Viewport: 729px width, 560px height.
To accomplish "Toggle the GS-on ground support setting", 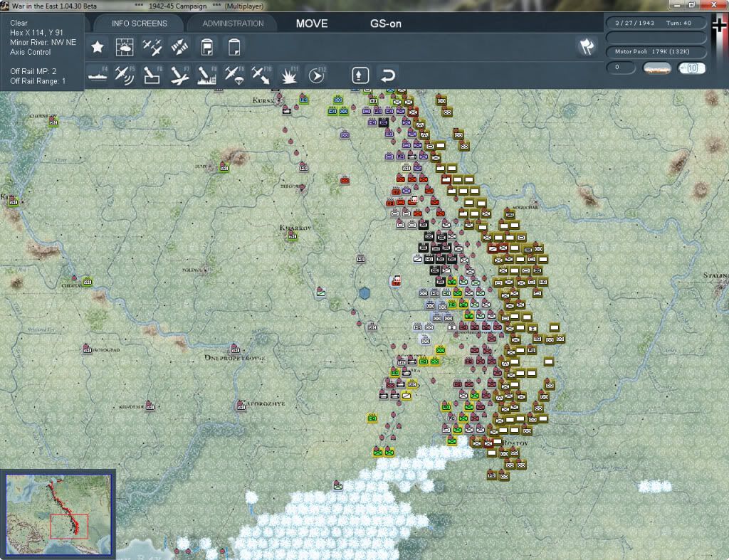I will (385, 23).
